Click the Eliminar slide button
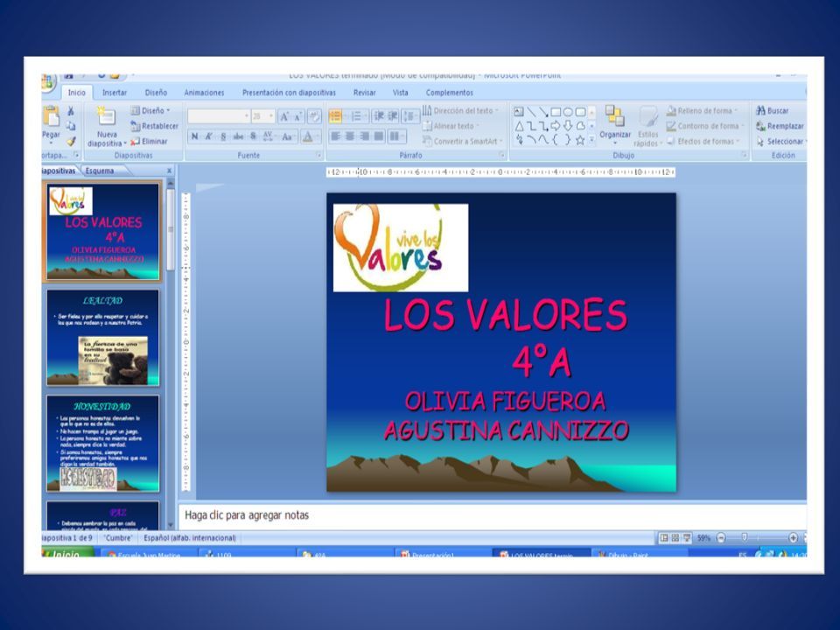Viewport: 840px width, 630px height. tap(149, 142)
